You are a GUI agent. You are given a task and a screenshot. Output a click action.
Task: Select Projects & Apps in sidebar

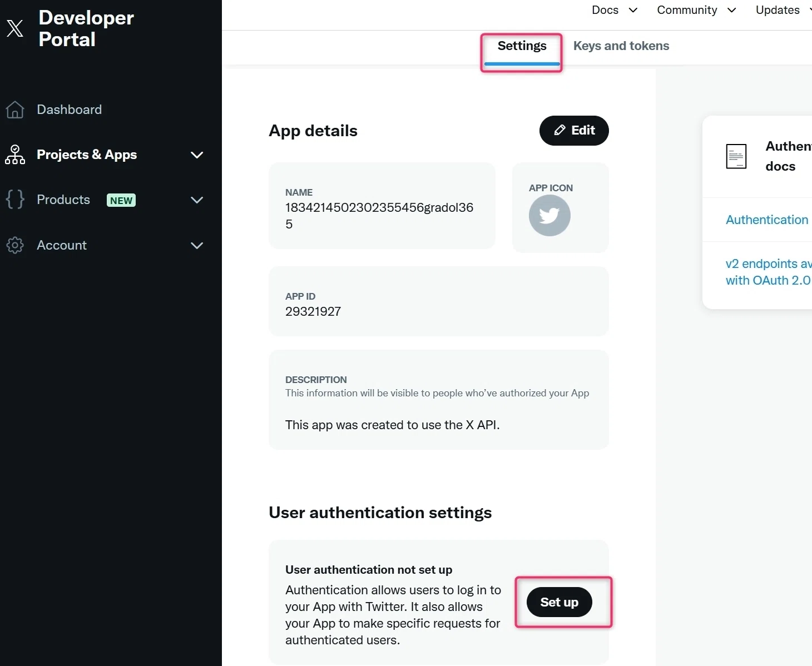click(x=87, y=155)
